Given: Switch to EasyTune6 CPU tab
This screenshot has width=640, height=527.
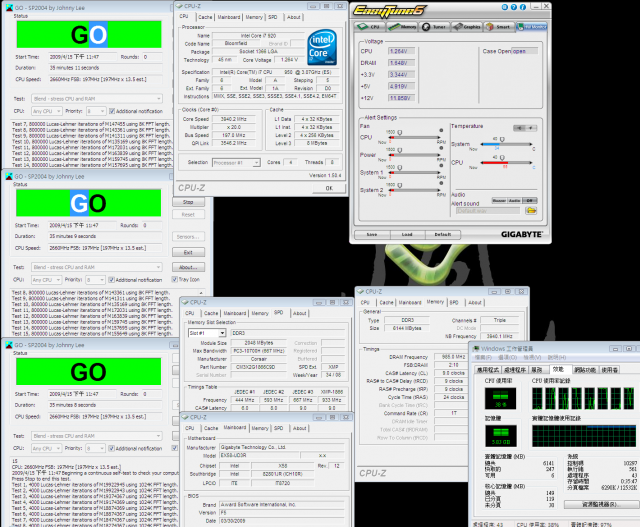Looking at the screenshot, I should (368, 27).
